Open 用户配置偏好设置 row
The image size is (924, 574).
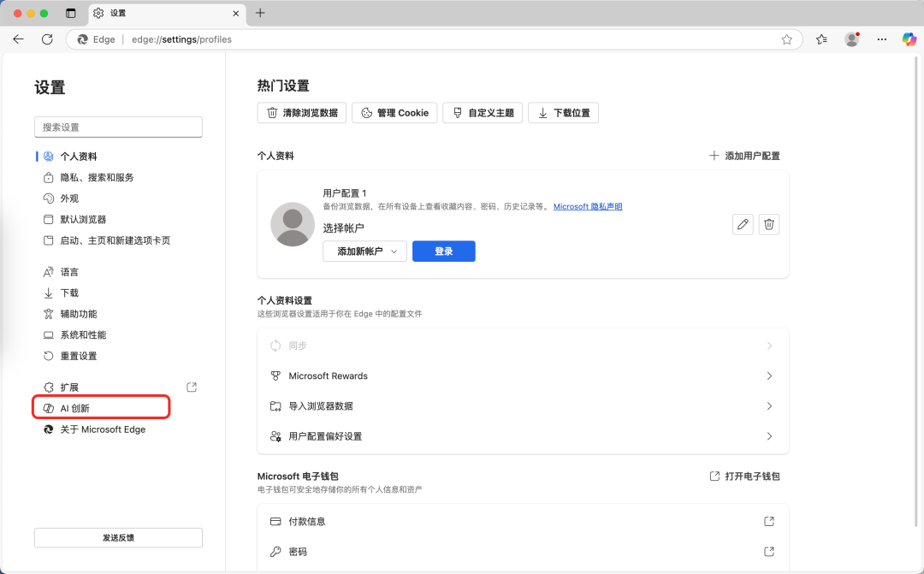coord(522,436)
